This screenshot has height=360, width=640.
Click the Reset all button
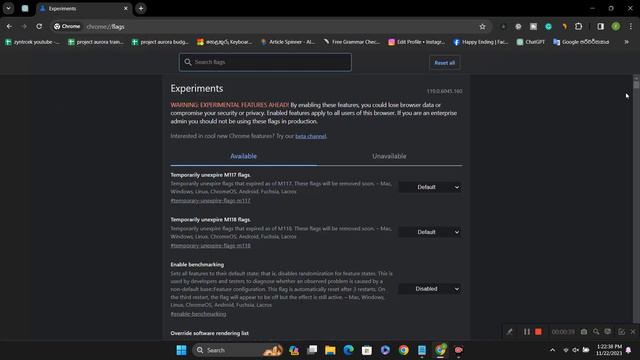[x=444, y=62]
